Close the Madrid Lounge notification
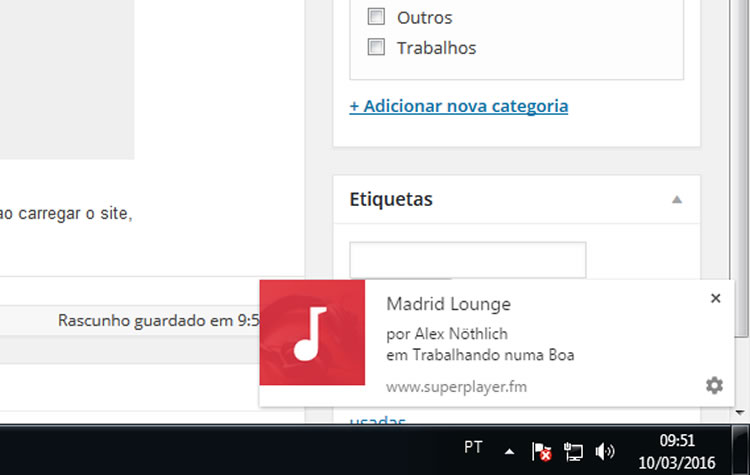 click(715, 298)
